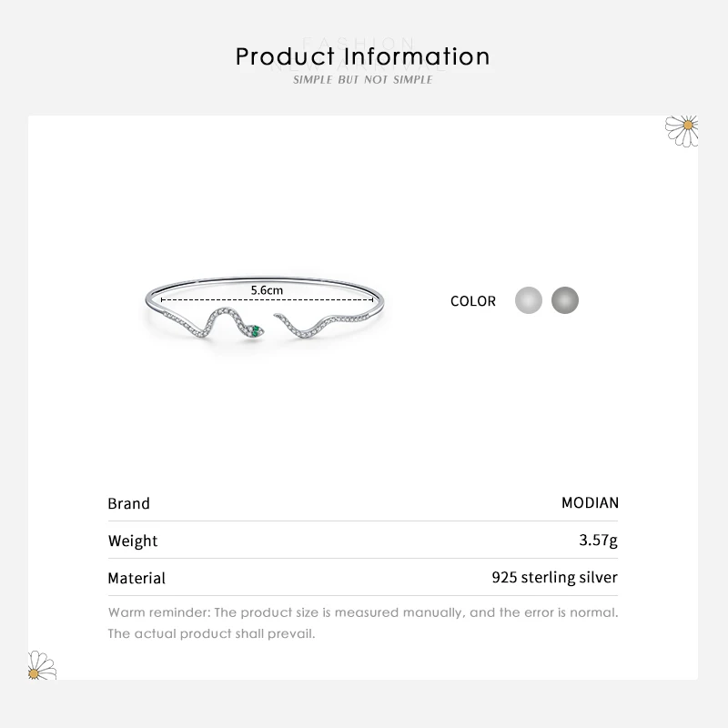
Task: Click the 5.6cm measurement label
Action: (267, 289)
